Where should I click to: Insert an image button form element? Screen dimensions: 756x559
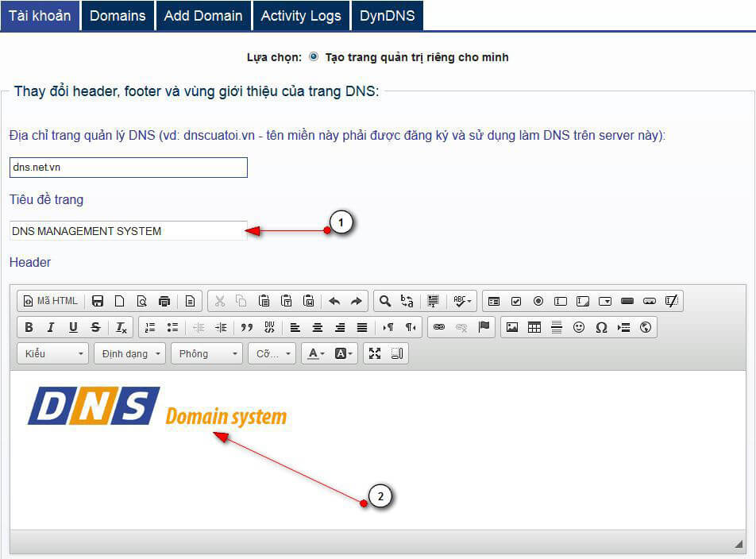[x=650, y=301]
